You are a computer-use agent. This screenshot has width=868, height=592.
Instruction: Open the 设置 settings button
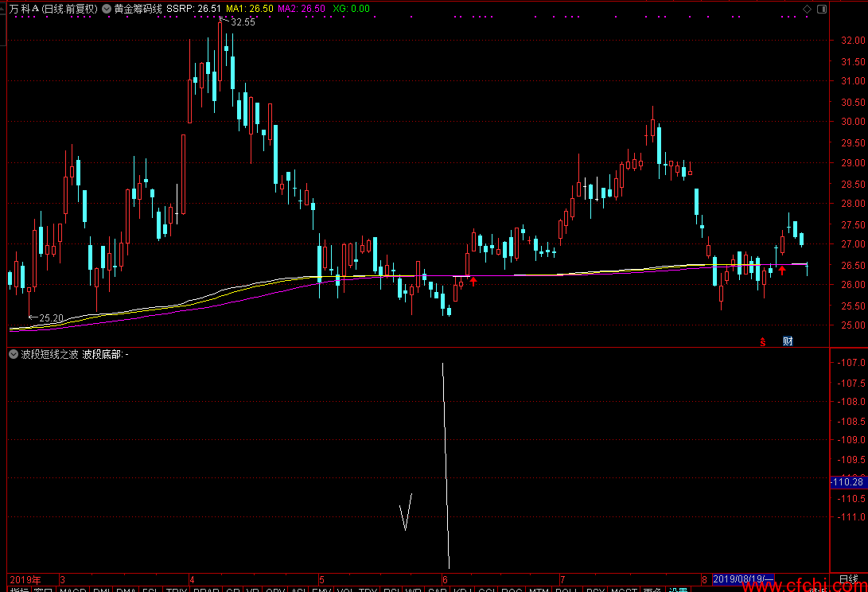pyautogui.click(x=678, y=590)
